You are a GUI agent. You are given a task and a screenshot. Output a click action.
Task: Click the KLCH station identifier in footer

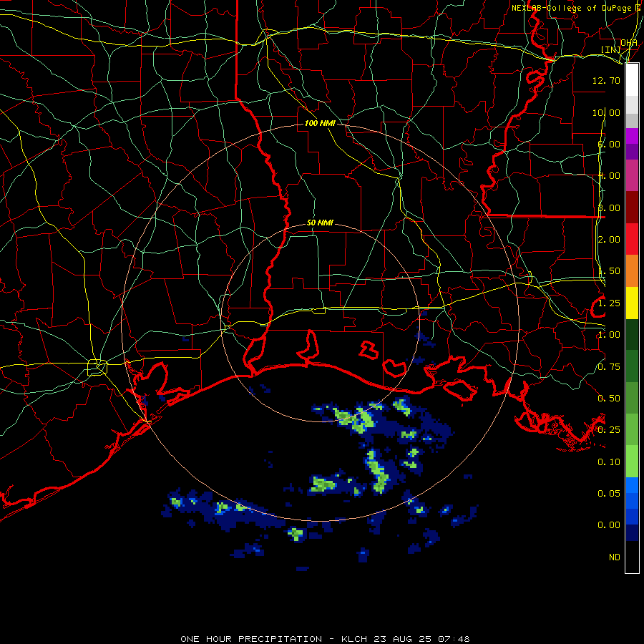(354, 639)
